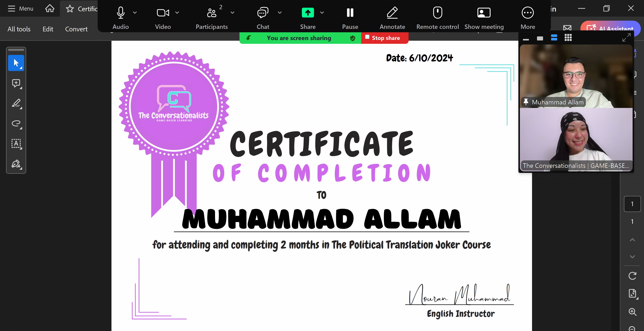Open the Acrobat Menu
644x331 pixels.
(x=20, y=9)
